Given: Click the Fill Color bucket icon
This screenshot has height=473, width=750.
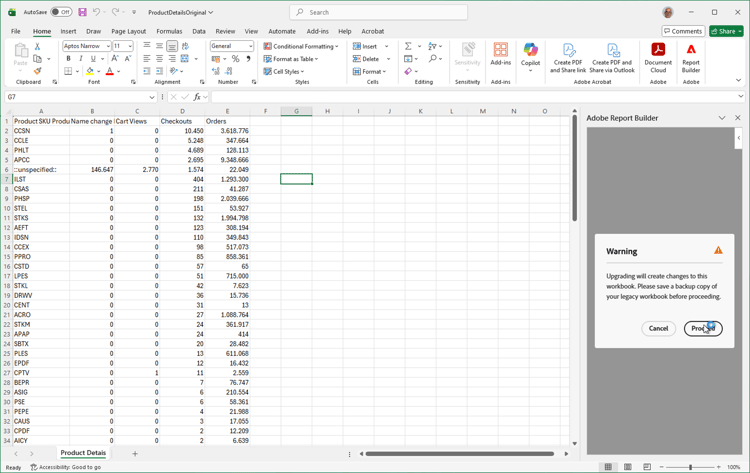Looking at the screenshot, I should pos(90,71).
